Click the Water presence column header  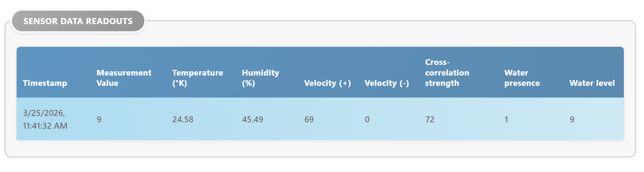(x=522, y=78)
